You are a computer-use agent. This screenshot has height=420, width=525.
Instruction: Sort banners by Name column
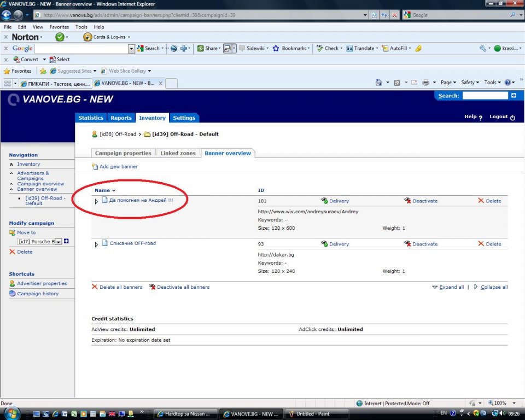click(102, 190)
